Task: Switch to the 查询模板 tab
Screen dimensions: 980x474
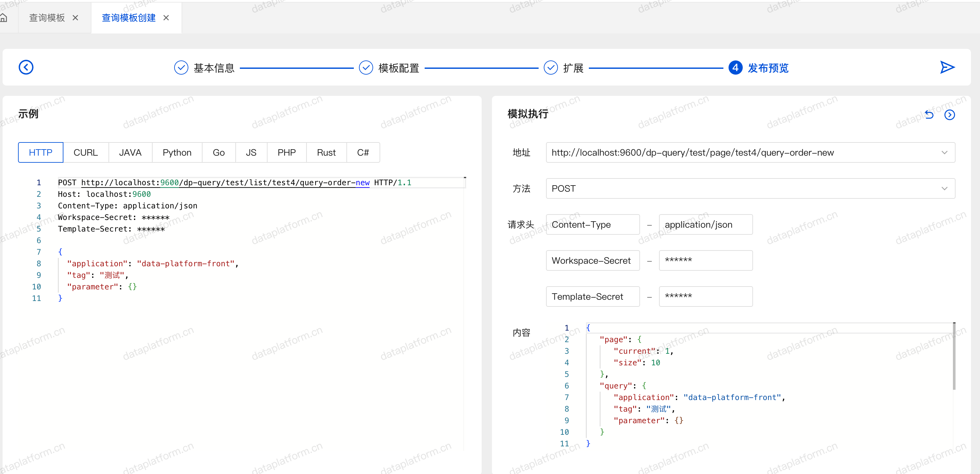Action: [47, 17]
